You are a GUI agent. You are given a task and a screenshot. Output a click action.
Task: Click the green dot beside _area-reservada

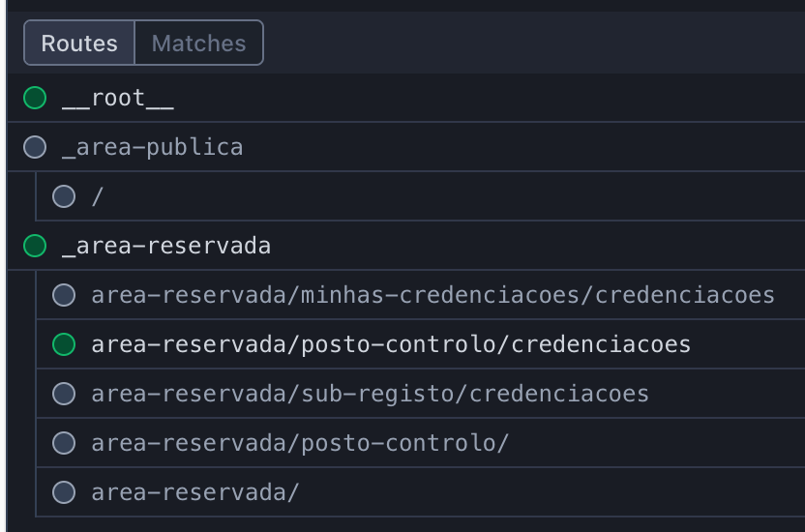pyautogui.click(x=35, y=246)
